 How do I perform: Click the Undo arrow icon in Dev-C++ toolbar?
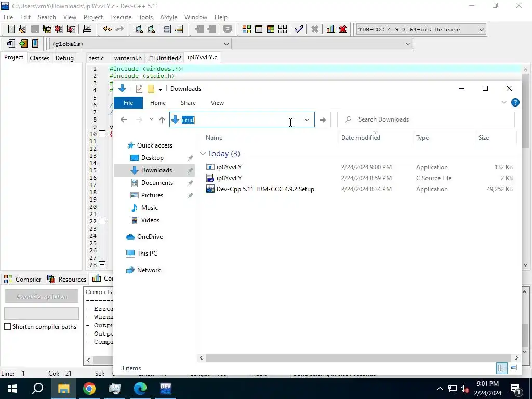pyautogui.click(x=108, y=30)
